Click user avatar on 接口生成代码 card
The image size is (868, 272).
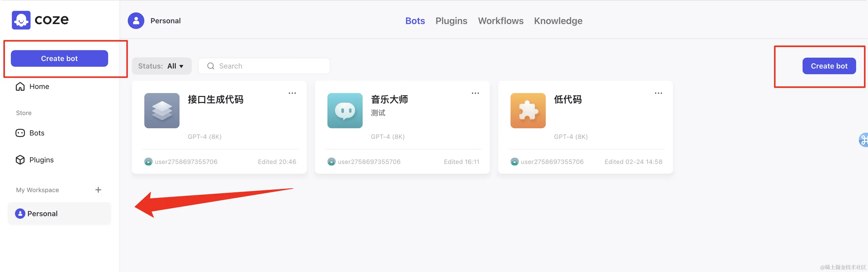pyautogui.click(x=148, y=162)
